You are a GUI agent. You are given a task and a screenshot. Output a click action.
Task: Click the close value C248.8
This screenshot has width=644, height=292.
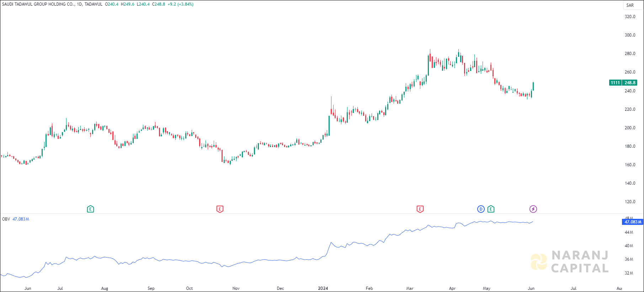click(x=159, y=4)
